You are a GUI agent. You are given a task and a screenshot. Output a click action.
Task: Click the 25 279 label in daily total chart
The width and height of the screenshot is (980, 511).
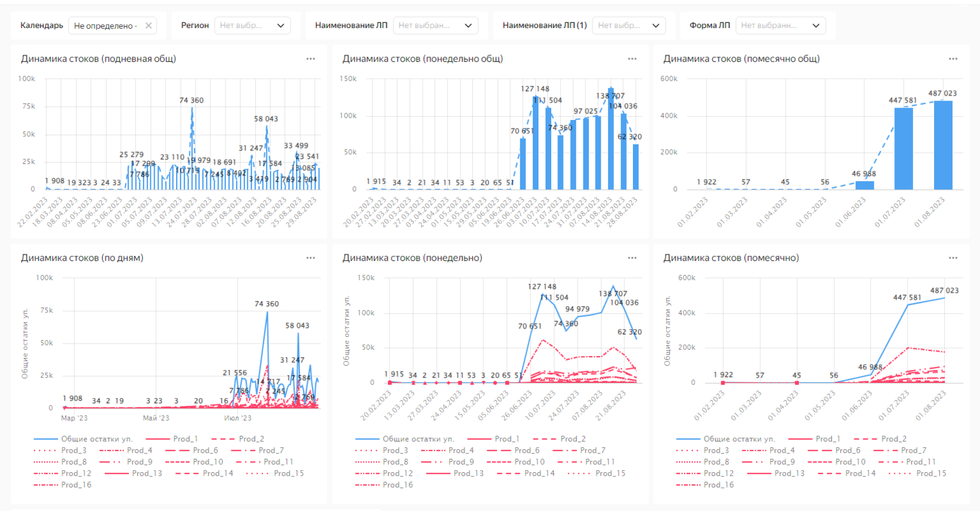pyautogui.click(x=132, y=154)
